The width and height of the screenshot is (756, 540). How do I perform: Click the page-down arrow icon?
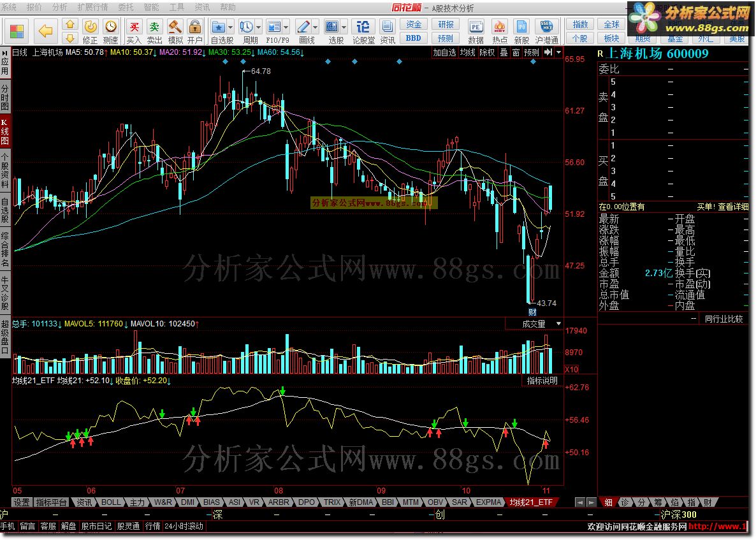pyautogui.click(x=70, y=38)
